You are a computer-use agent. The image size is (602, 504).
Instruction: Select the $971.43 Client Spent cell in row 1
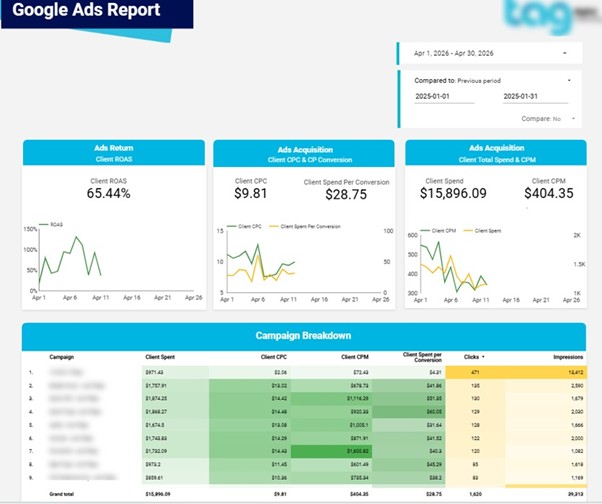pos(175,373)
